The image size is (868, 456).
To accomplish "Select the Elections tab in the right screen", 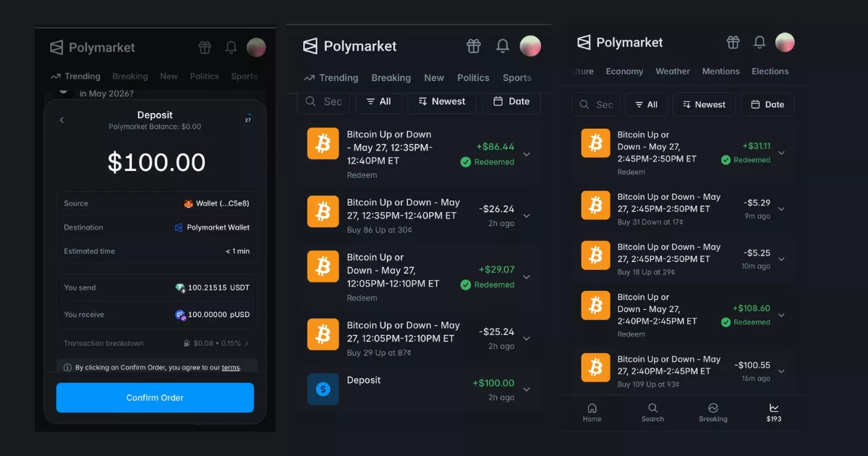I will tap(770, 71).
